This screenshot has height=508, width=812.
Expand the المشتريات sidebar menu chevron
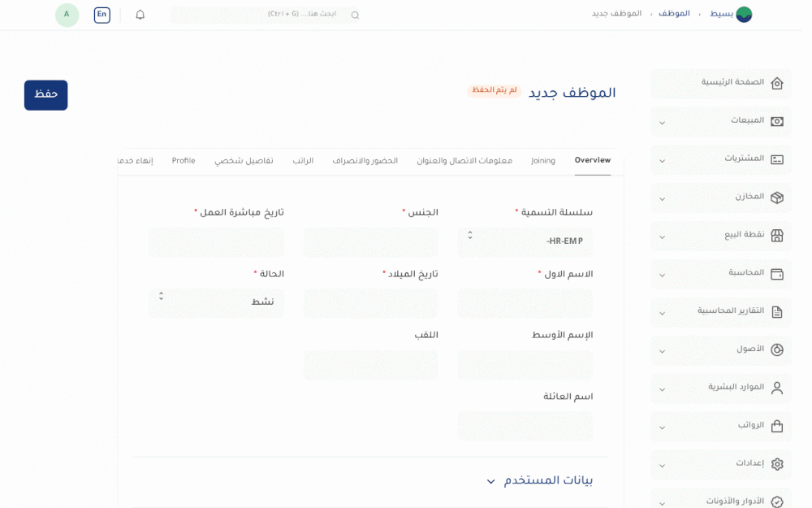click(x=662, y=161)
